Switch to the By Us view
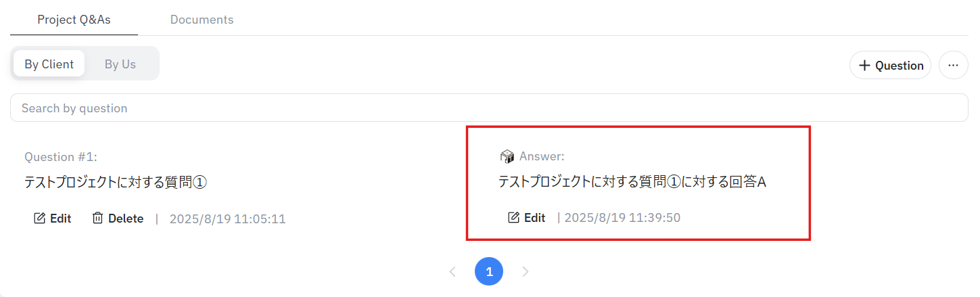The image size is (980, 297). (120, 64)
